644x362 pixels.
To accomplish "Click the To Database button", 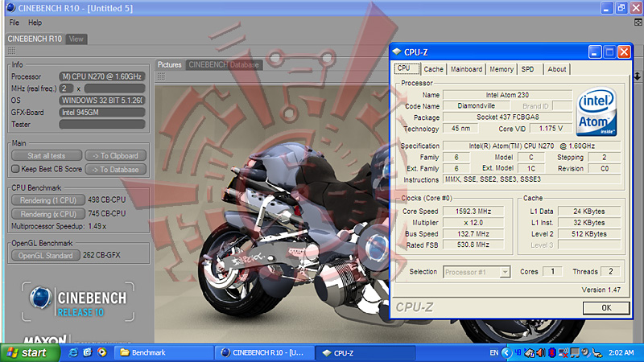I will (x=115, y=169).
